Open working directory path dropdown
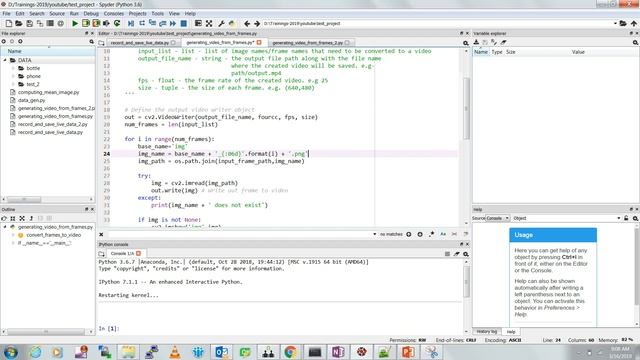 pyautogui.click(x=615, y=24)
